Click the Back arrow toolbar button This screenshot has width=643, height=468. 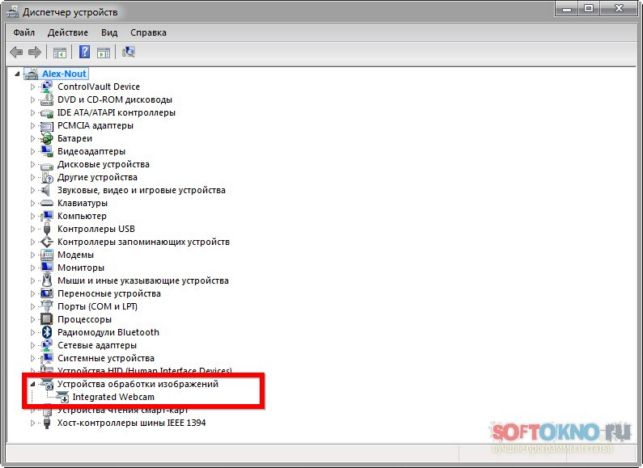coord(16,52)
